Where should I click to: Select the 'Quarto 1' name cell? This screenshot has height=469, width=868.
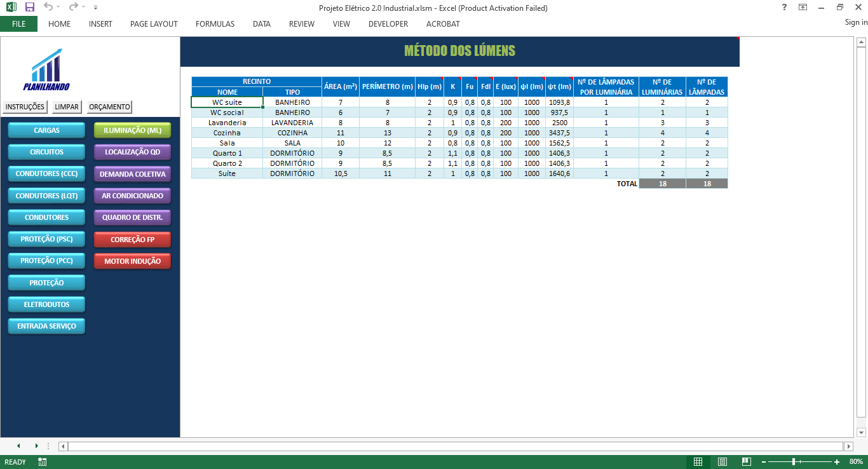click(x=227, y=153)
